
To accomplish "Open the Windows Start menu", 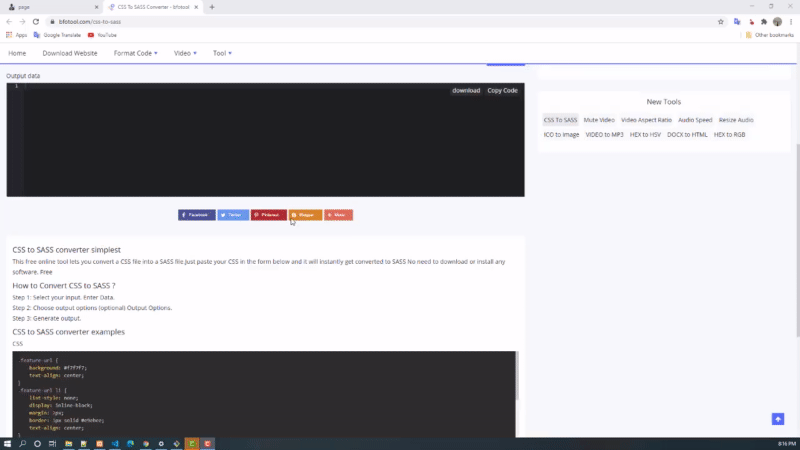I will coord(7,443).
